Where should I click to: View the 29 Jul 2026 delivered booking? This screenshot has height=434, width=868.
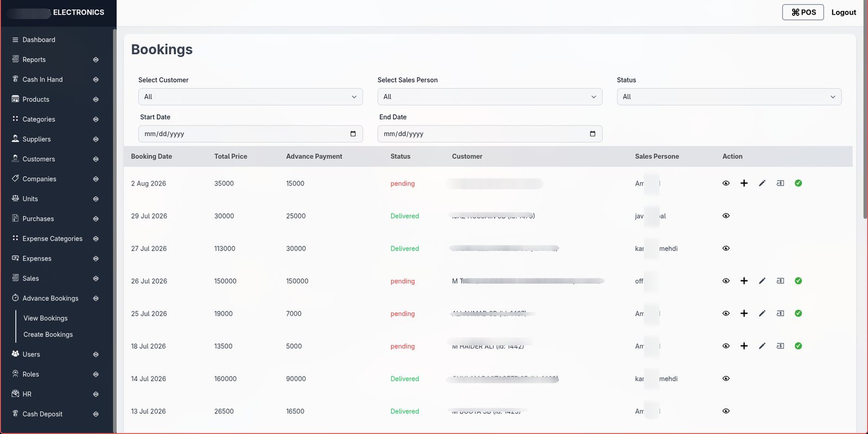pos(726,216)
